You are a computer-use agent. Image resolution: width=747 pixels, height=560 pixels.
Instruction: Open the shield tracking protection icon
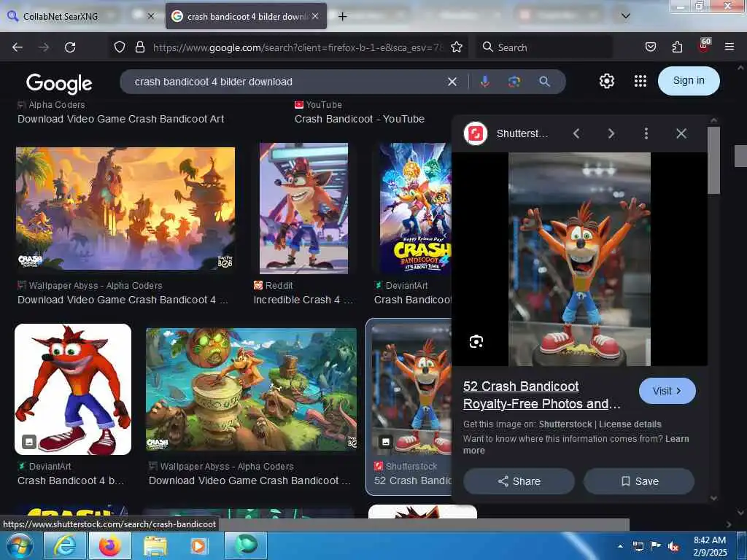pos(120,47)
